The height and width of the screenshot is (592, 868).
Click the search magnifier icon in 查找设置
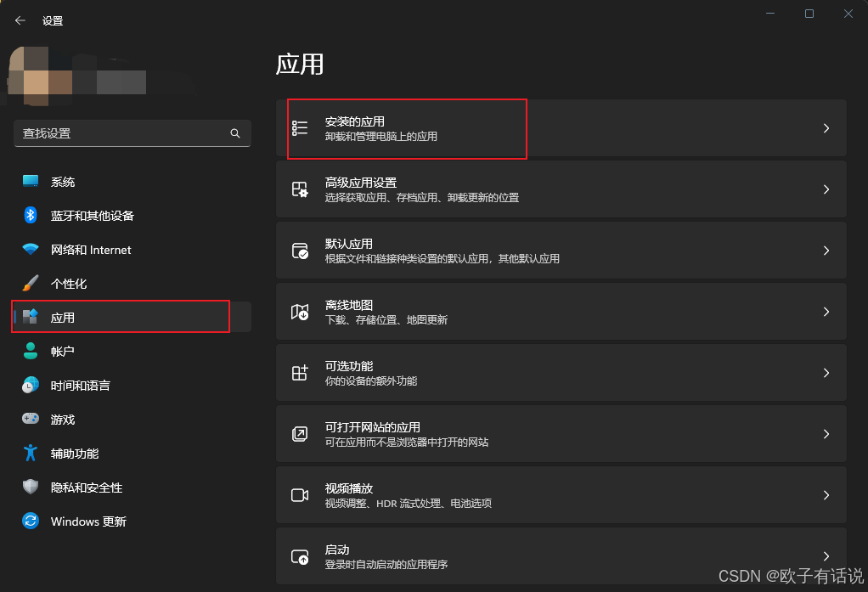(235, 133)
